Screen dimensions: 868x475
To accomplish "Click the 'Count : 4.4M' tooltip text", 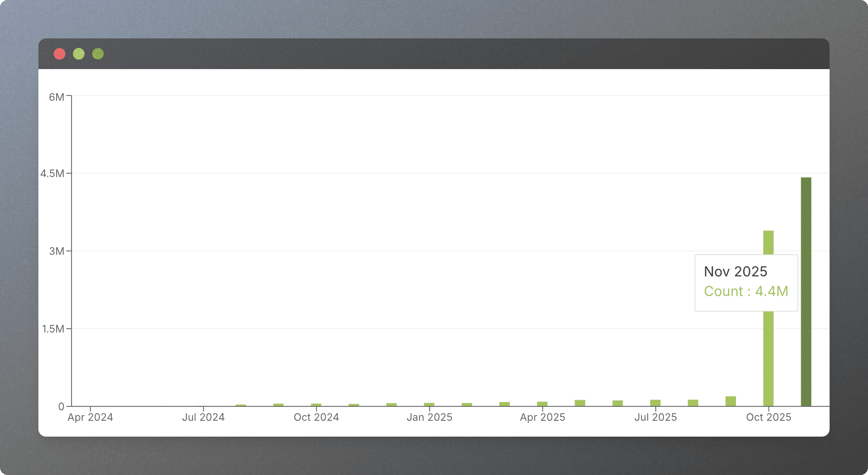I will point(746,291).
